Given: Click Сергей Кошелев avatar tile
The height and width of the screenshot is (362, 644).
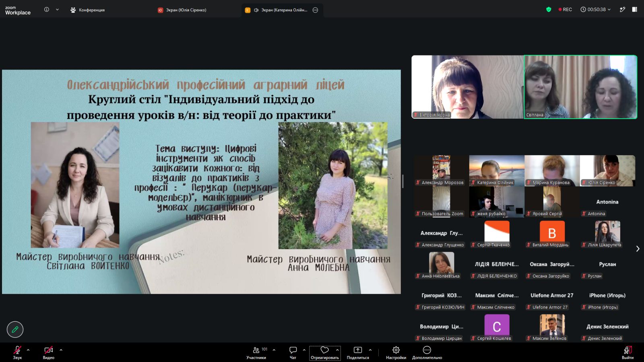Looking at the screenshot, I should click(x=497, y=327).
